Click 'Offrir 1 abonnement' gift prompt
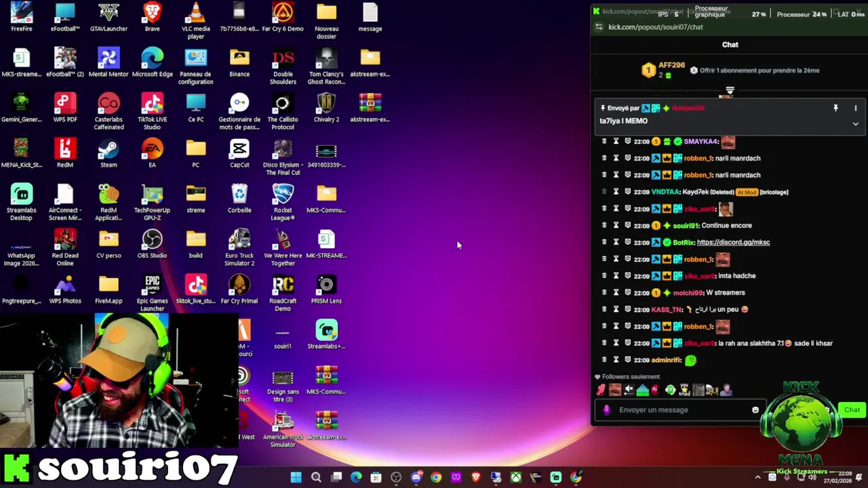The height and width of the screenshot is (488, 868). click(x=754, y=70)
